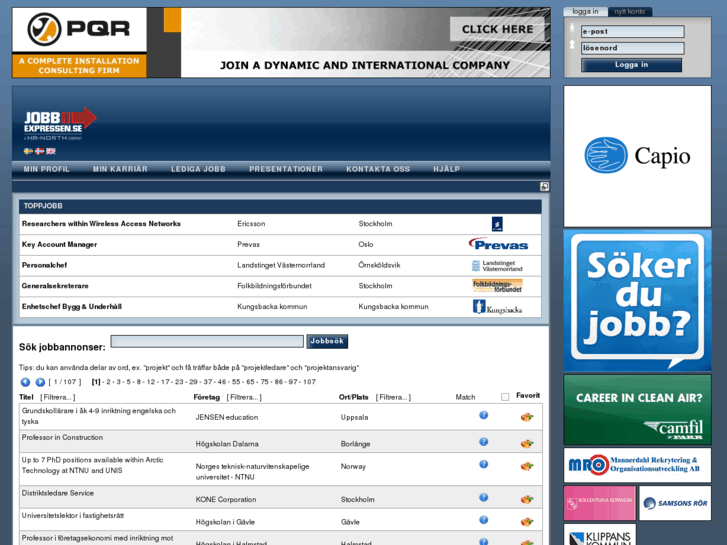
Task: Open Grundskollärare i åk 4-9 job listing
Action: click(x=99, y=416)
